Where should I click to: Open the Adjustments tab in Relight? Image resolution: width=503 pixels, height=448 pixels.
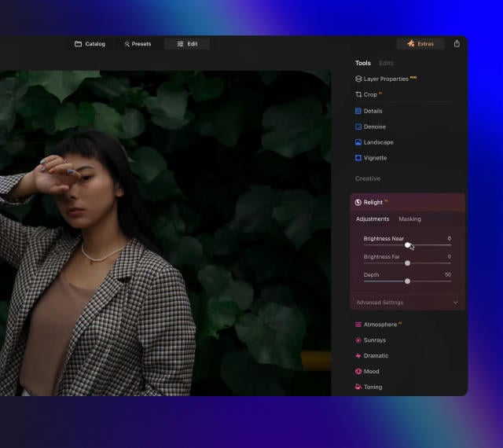click(x=373, y=219)
